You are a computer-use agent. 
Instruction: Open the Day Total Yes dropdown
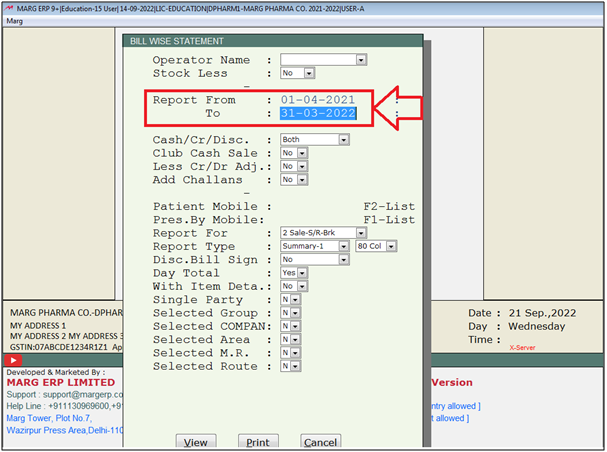pyautogui.click(x=302, y=273)
